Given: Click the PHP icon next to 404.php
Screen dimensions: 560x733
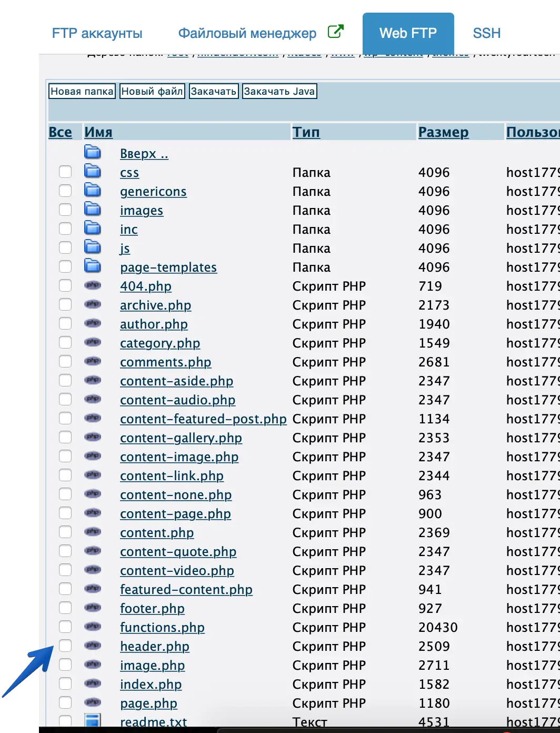Looking at the screenshot, I should (93, 286).
